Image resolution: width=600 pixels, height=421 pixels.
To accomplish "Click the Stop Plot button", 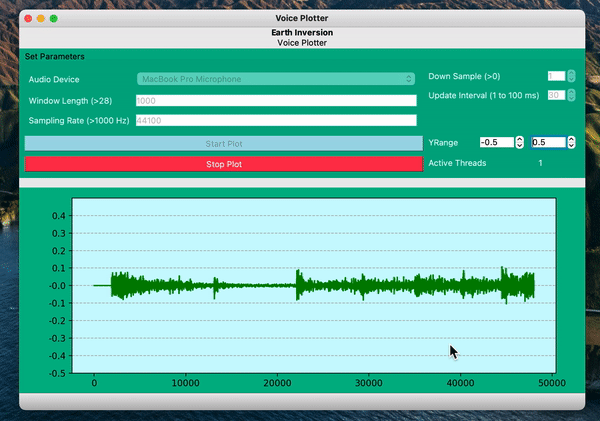I will (x=224, y=164).
